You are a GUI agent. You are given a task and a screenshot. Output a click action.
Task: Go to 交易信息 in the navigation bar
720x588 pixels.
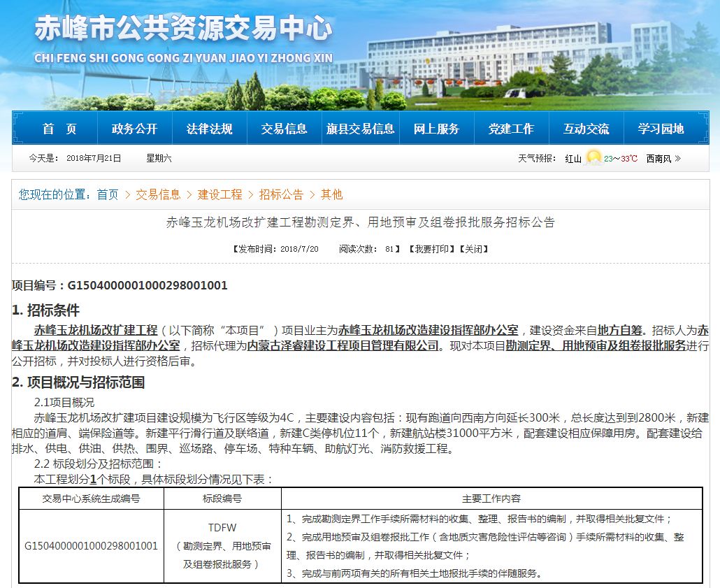pos(285,129)
